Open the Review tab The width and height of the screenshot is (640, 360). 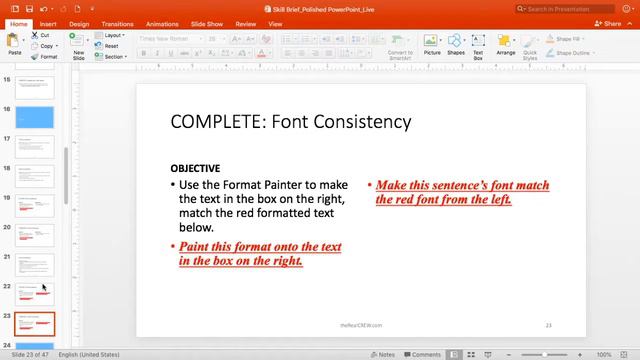(x=246, y=24)
